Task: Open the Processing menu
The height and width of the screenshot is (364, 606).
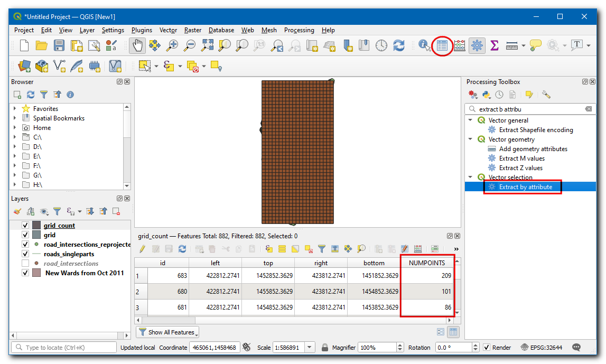Action: pos(299,30)
